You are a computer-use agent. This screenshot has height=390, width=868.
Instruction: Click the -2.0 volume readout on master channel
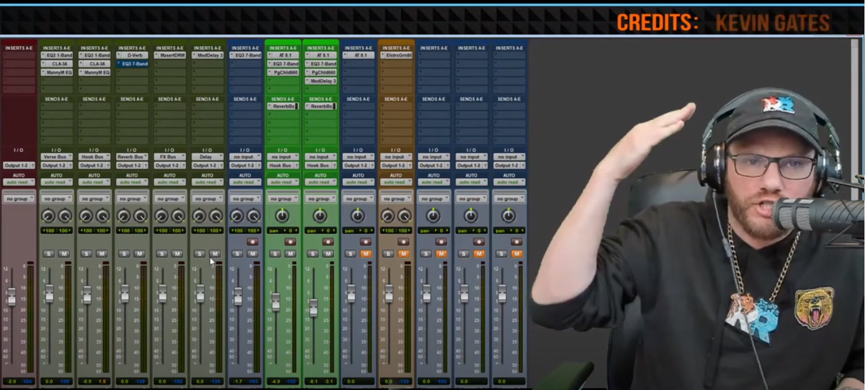tap(11, 381)
